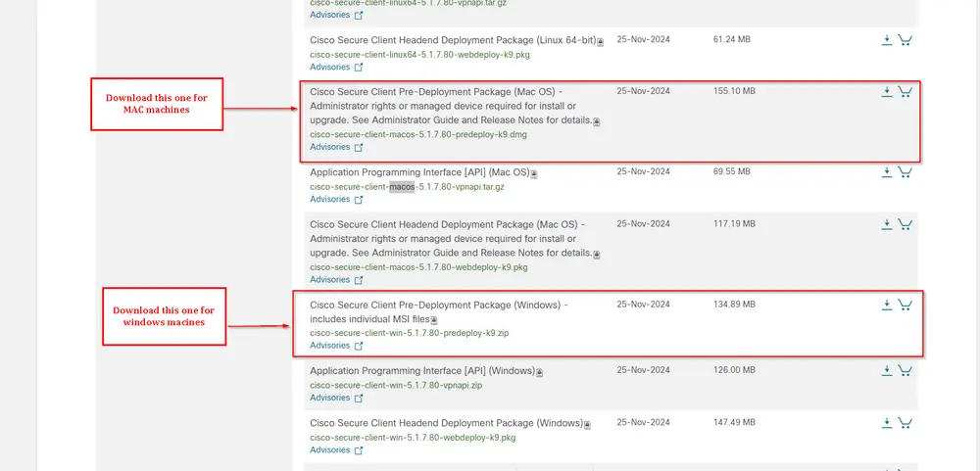Select filename cisco-secure-client-linux64-5.1.7.80-webdeploy-k9.pkg
This screenshot has height=471, width=980.
[x=420, y=55]
